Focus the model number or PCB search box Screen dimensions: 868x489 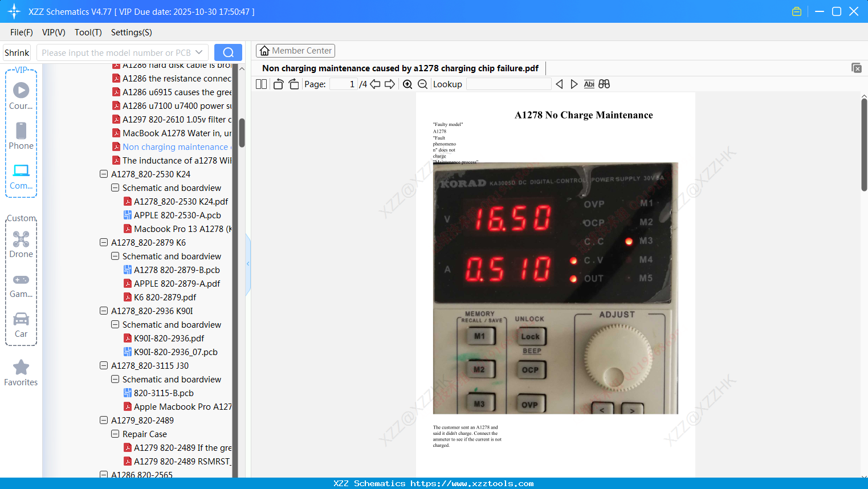pyautogui.click(x=116, y=52)
